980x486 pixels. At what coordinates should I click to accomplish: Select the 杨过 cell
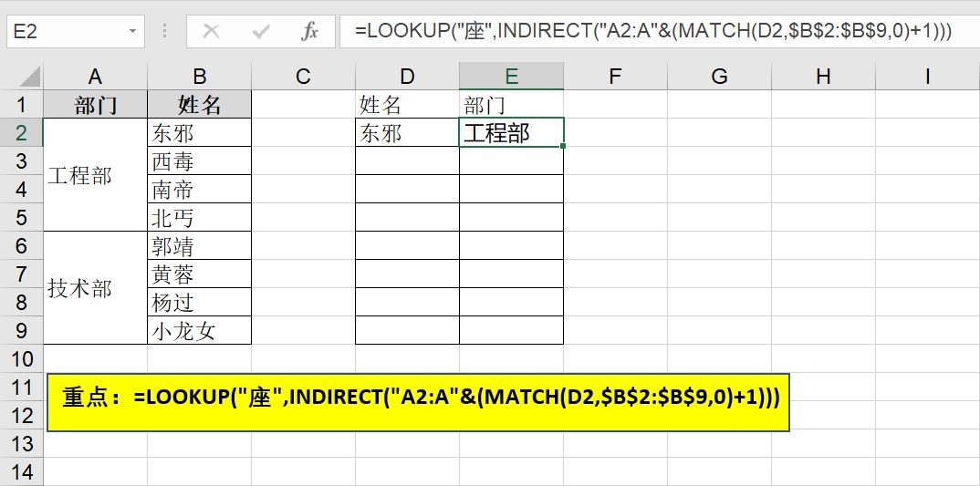199,302
